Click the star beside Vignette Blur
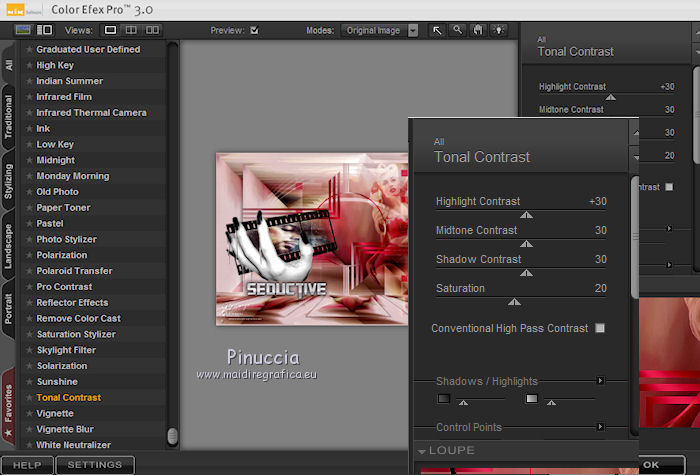 click(x=29, y=429)
